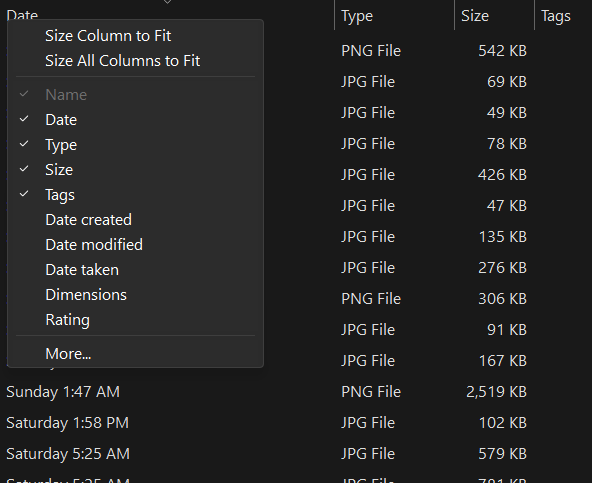
Task: Disable the Tags column checkmark
Action: pyautogui.click(x=135, y=194)
